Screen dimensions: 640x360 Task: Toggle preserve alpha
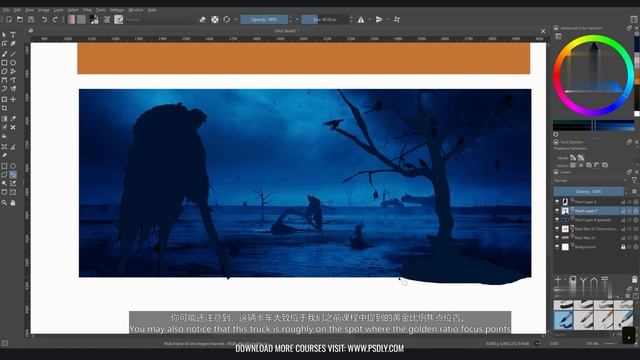click(x=215, y=19)
